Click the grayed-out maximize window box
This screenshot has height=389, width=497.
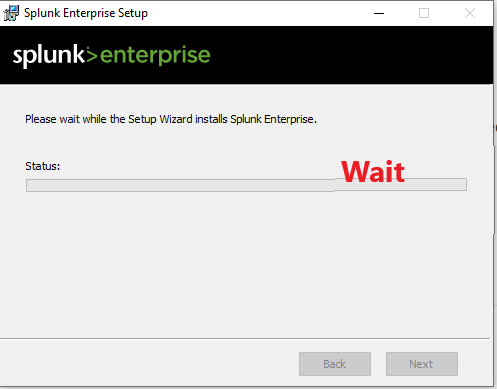424,13
